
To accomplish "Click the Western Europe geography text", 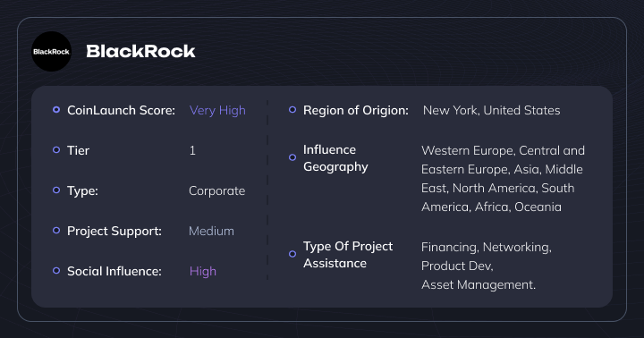I will coord(468,151).
